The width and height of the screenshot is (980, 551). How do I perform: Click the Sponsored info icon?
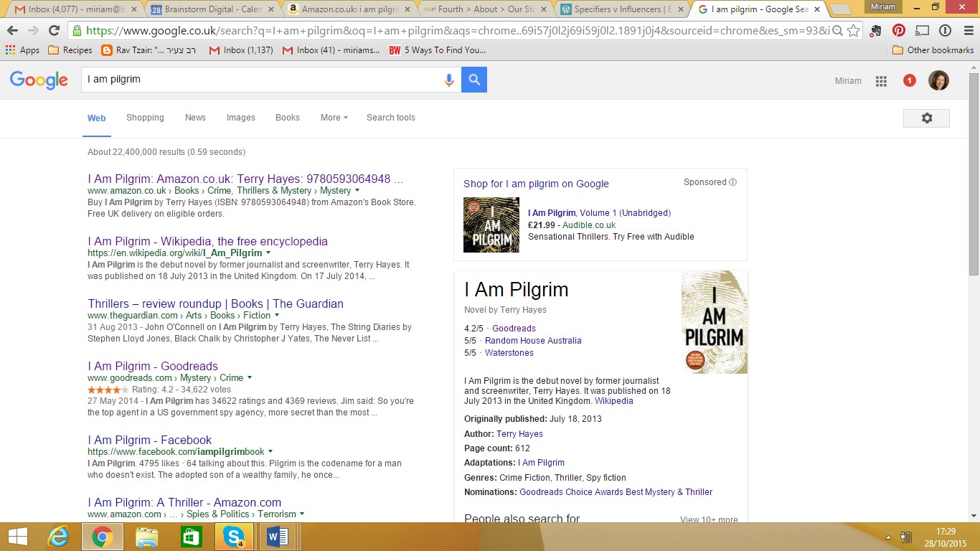coord(732,182)
